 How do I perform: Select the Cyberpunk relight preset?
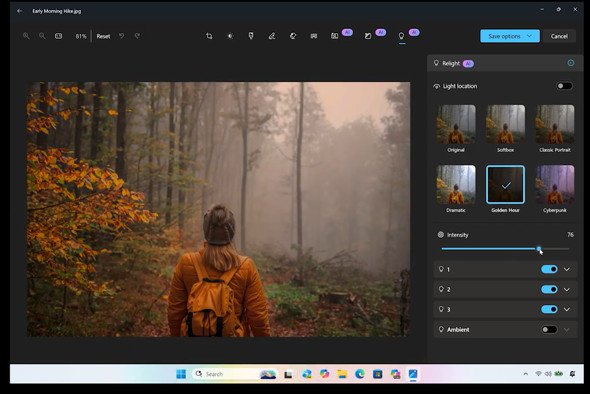coord(555,185)
